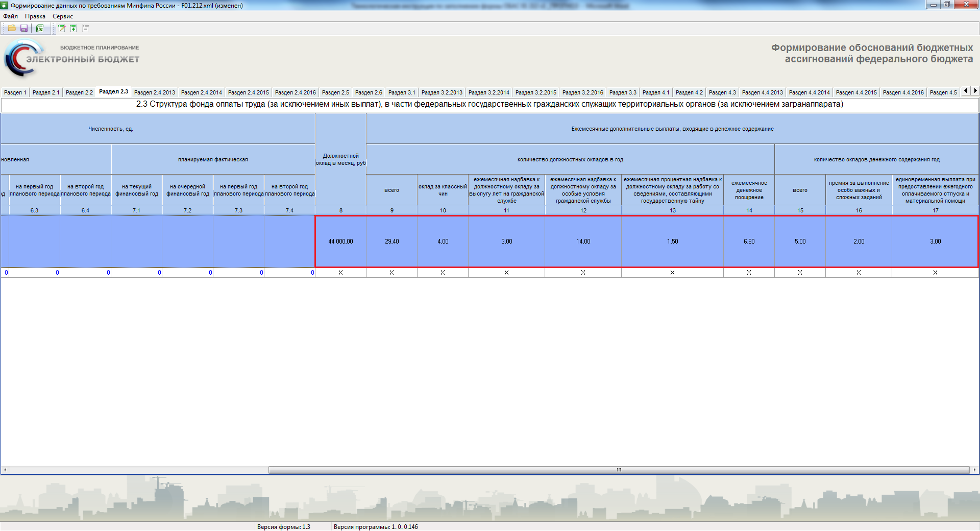The height and width of the screenshot is (531, 980).
Task: Select the 44 000,00 salary cell
Action: [x=341, y=242]
